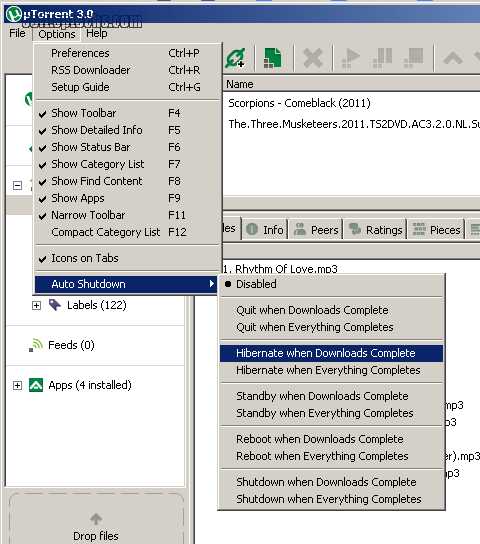Select Apps (4 installed) in the sidebar

coord(90,385)
